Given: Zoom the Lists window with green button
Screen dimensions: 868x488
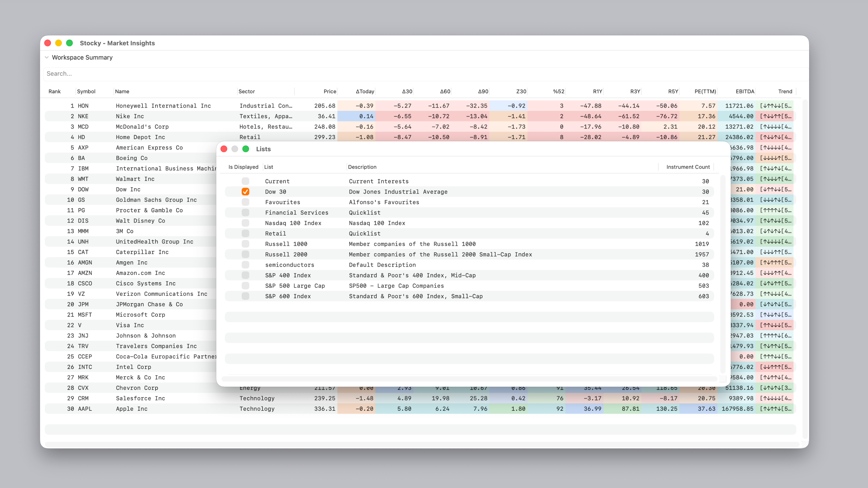Looking at the screenshot, I should pos(246,149).
